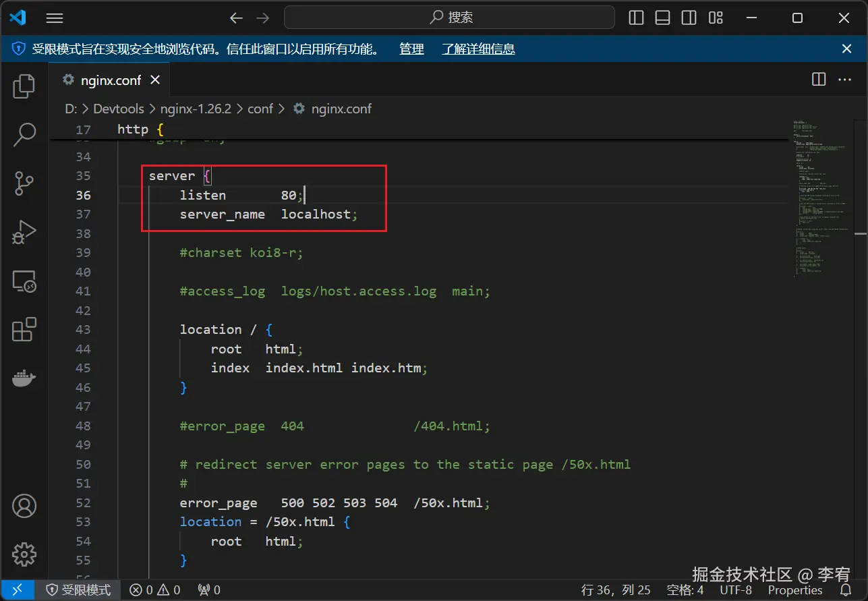The width and height of the screenshot is (868, 601).
Task: Open the 了解详细信息 link
Action: pyautogui.click(x=479, y=49)
